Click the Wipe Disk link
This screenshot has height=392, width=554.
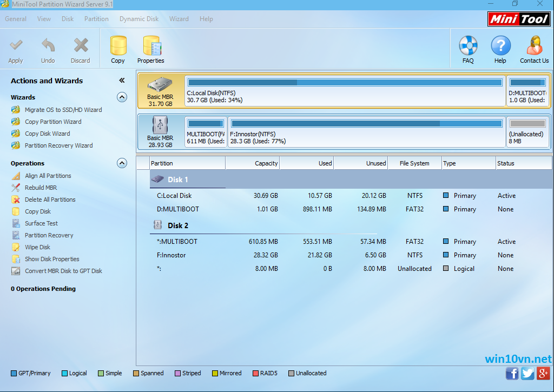pyautogui.click(x=37, y=247)
